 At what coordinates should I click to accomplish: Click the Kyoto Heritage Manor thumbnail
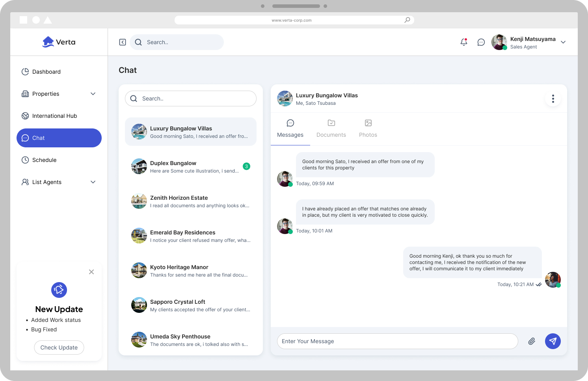point(139,270)
